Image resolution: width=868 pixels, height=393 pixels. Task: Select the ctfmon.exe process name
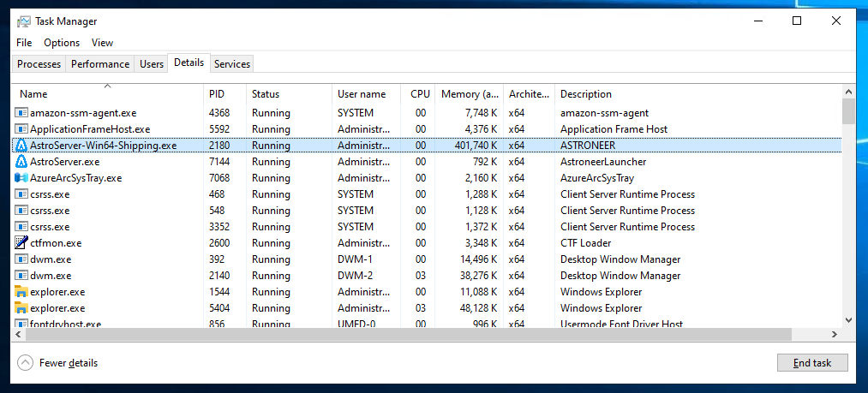56,243
